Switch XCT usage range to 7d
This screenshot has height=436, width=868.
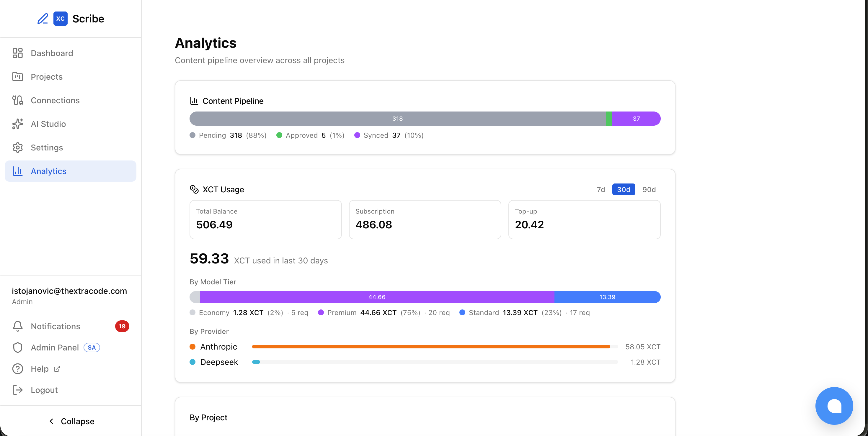tap(601, 190)
